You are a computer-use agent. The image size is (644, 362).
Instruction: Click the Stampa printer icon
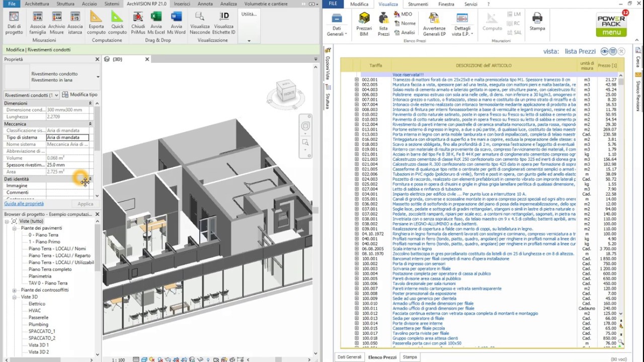[x=537, y=22]
